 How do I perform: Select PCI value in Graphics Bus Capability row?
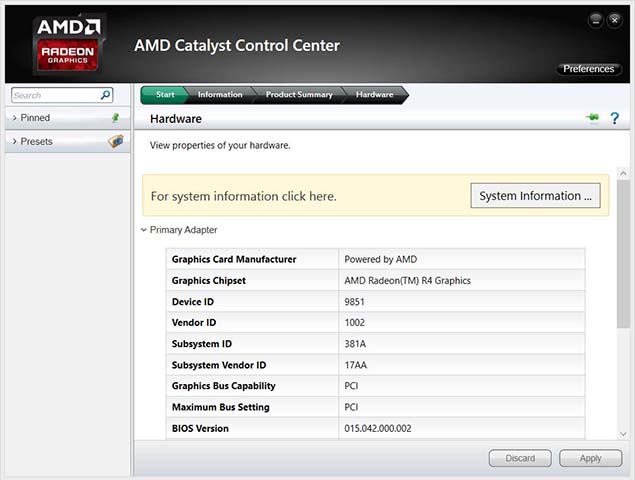351,386
